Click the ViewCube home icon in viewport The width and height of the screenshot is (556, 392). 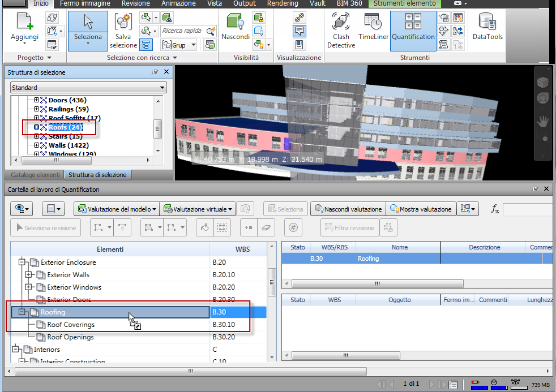pyautogui.click(x=543, y=83)
